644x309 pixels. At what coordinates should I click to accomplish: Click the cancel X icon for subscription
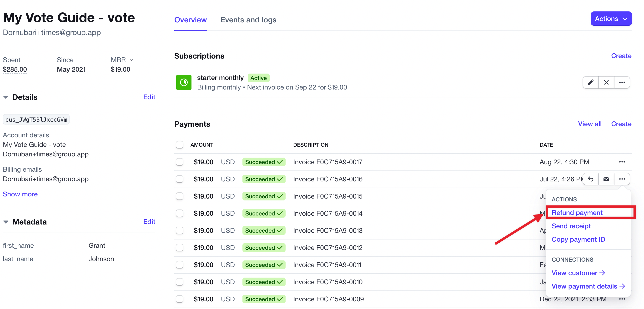[607, 82]
